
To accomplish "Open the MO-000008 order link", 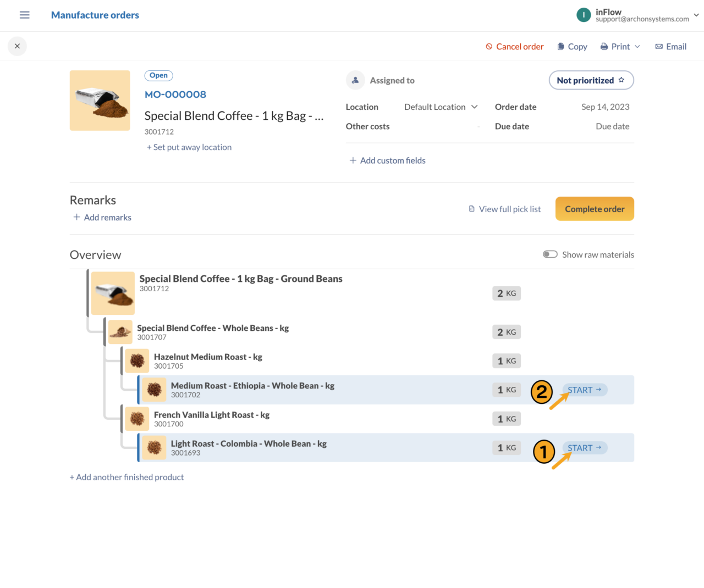I will click(175, 94).
